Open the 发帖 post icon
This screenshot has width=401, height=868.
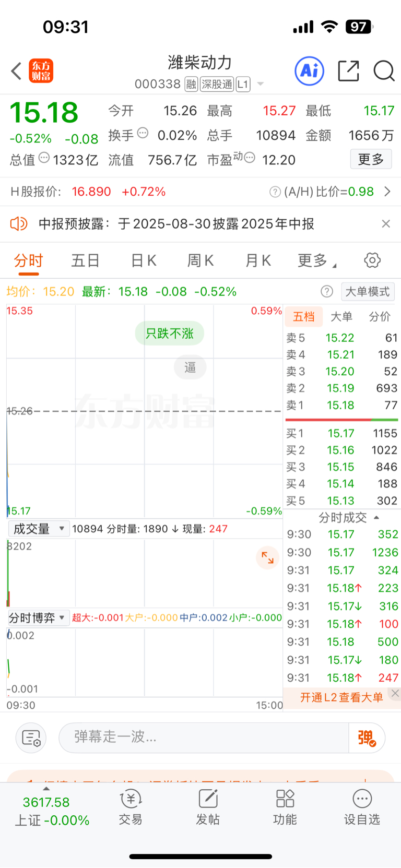coord(208,807)
